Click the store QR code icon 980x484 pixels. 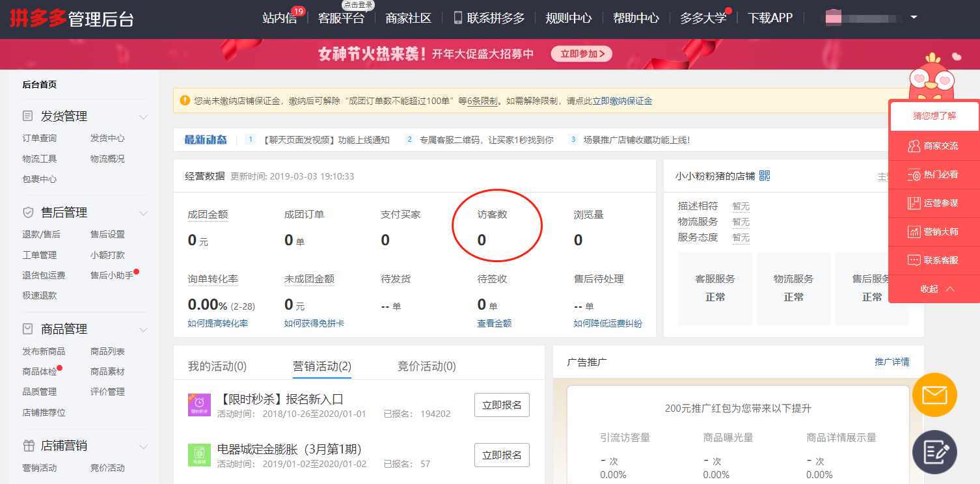[x=764, y=176]
